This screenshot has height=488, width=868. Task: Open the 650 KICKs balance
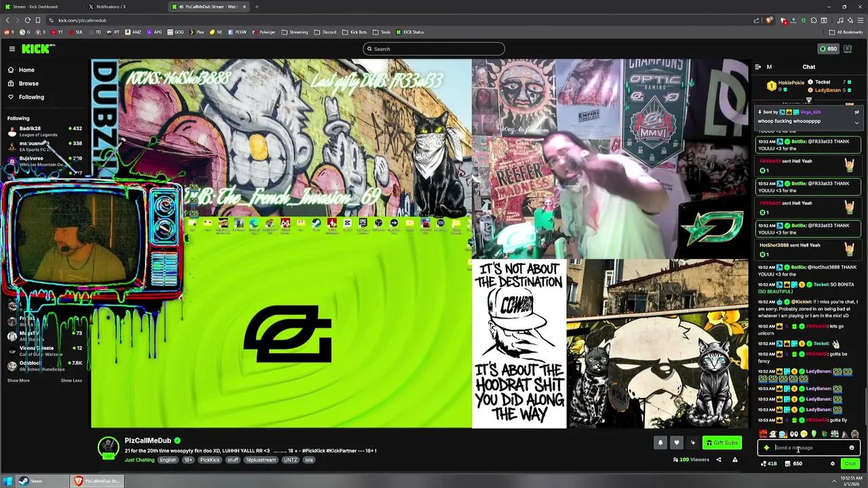pos(828,49)
